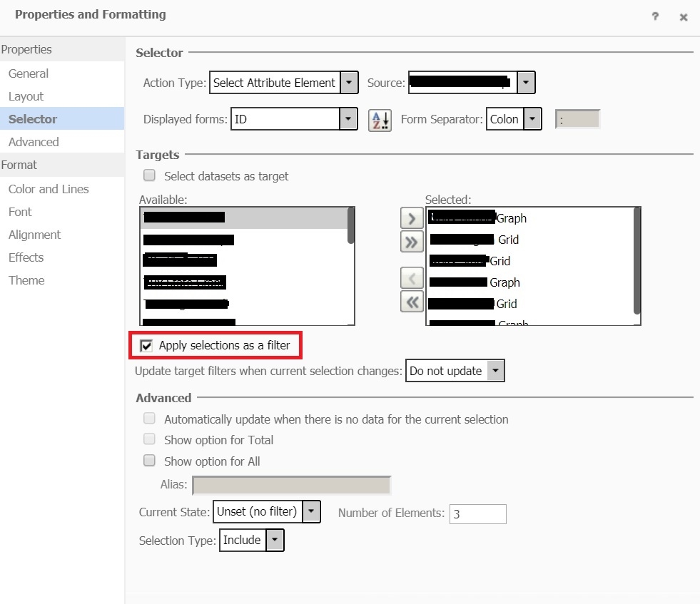Click the Number of Elements field
The width and height of the screenshot is (700, 604).
pos(477,514)
